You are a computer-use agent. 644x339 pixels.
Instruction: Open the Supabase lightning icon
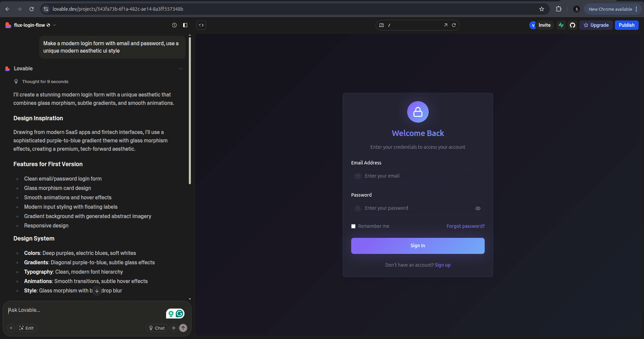[561, 25]
